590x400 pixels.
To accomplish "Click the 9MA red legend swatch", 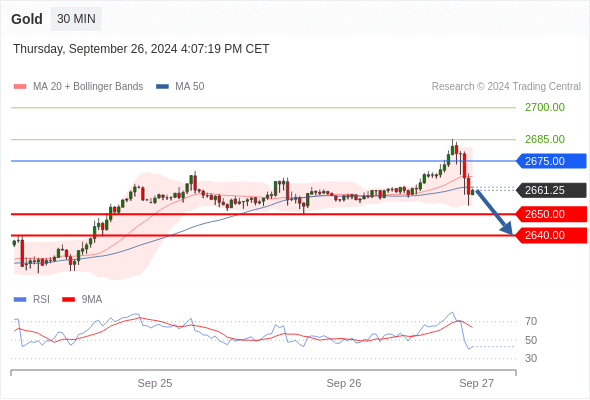I will (68, 300).
